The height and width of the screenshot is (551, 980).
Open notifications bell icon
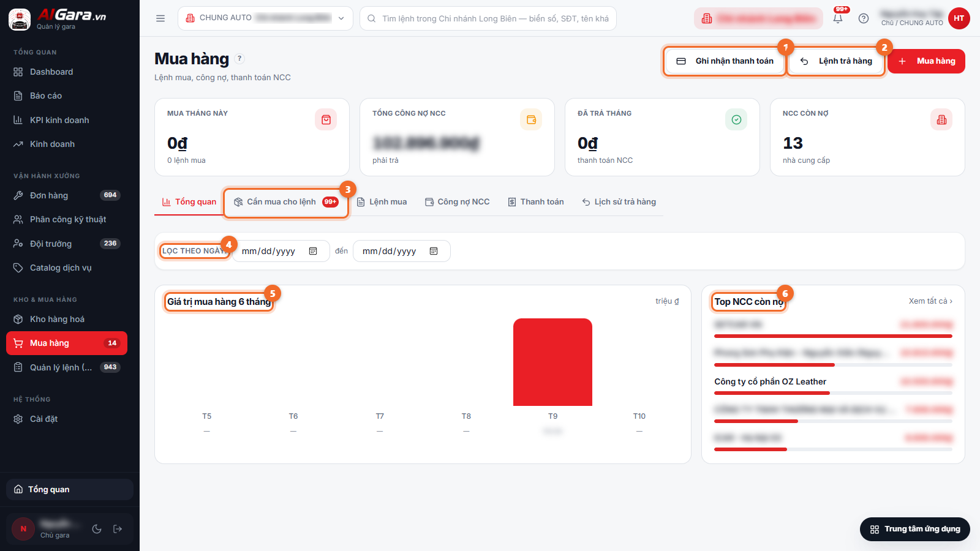click(838, 18)
